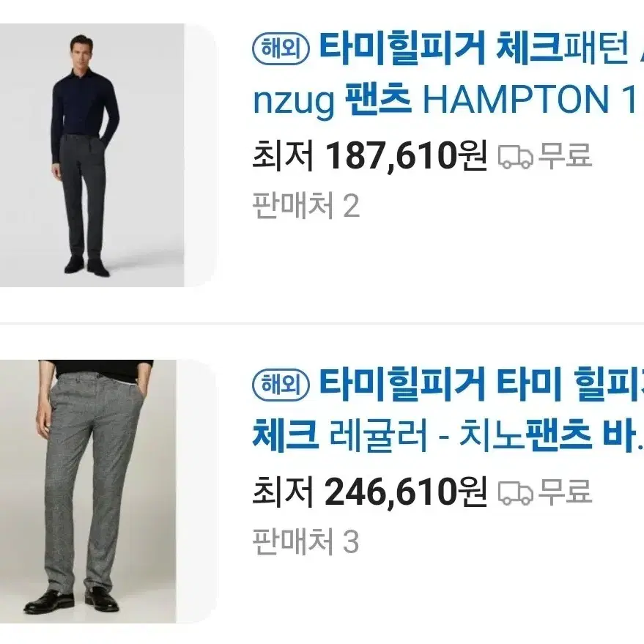Click the word HAMPTON in first title
This screenshot has height=644, width=644.
[516, 100]
